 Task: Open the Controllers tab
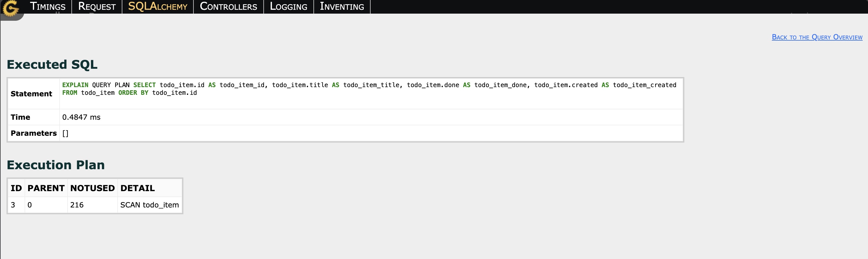[228, 7]
